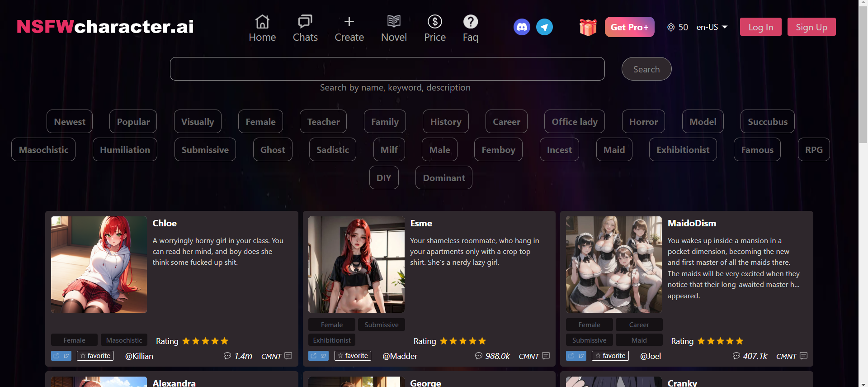
Task: Click the coin balance showing 50
Action: 678,27
